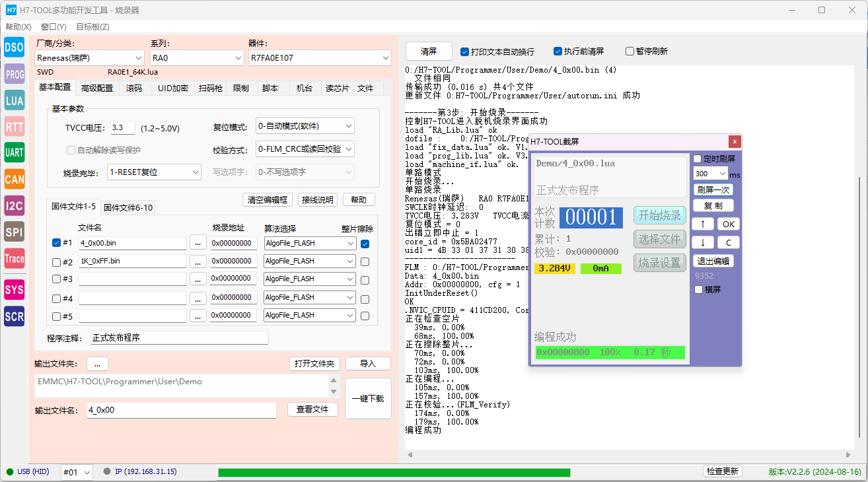Viewport: 868px width, 482px height.
Task: Close the H7-TOOL截屏 popup window
Action: [734, 141]
